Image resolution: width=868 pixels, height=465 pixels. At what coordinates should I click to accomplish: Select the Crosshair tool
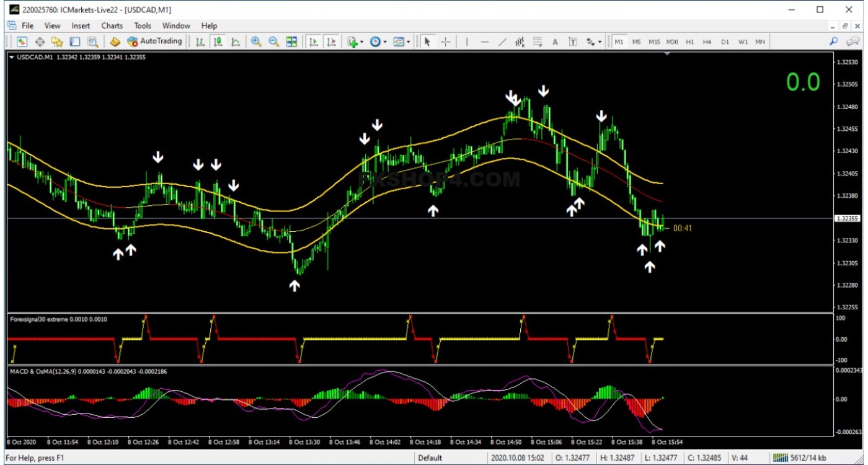tap(445, 42)
